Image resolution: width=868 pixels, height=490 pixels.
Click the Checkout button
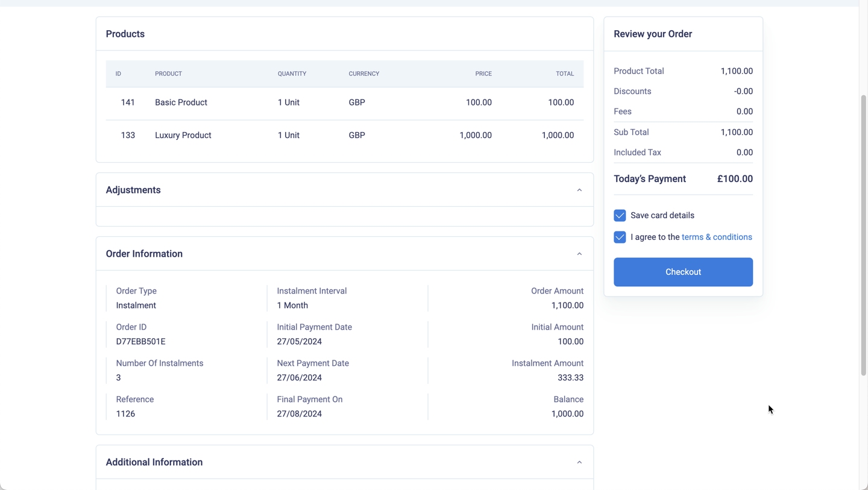683,272
